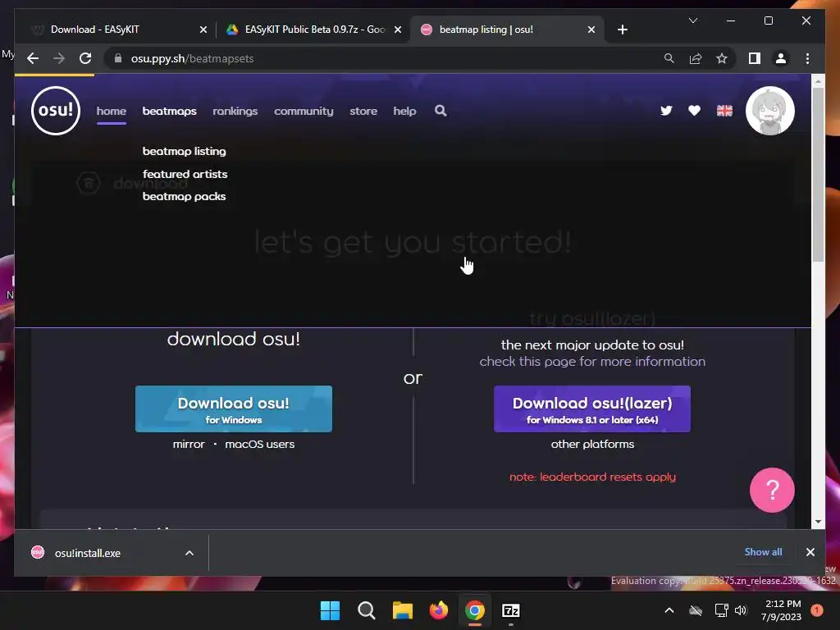Image resolution: width=840 pixels, height=630 pixels.
Task: Open the site search magnifier icon
Action: click(441, 111)
